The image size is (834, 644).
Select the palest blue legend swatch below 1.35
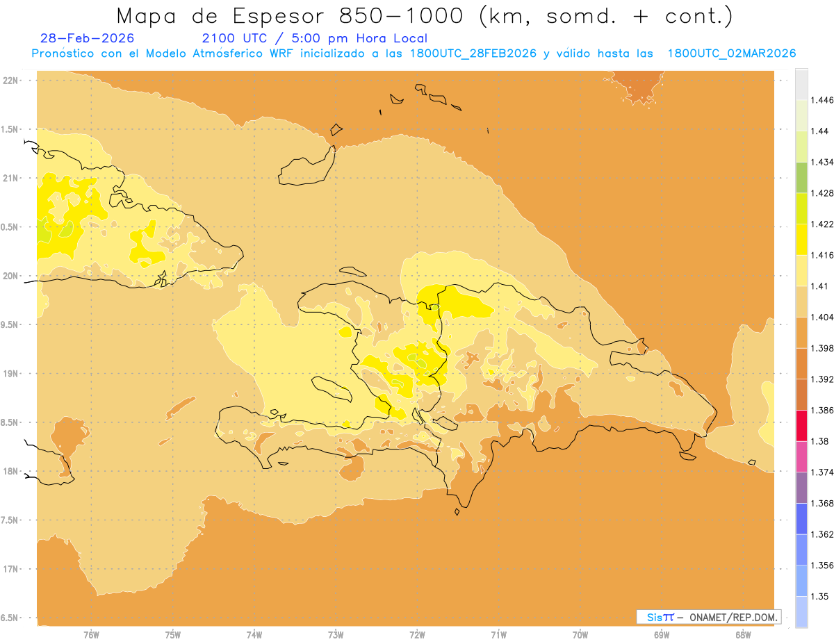[x=801, y=612]
